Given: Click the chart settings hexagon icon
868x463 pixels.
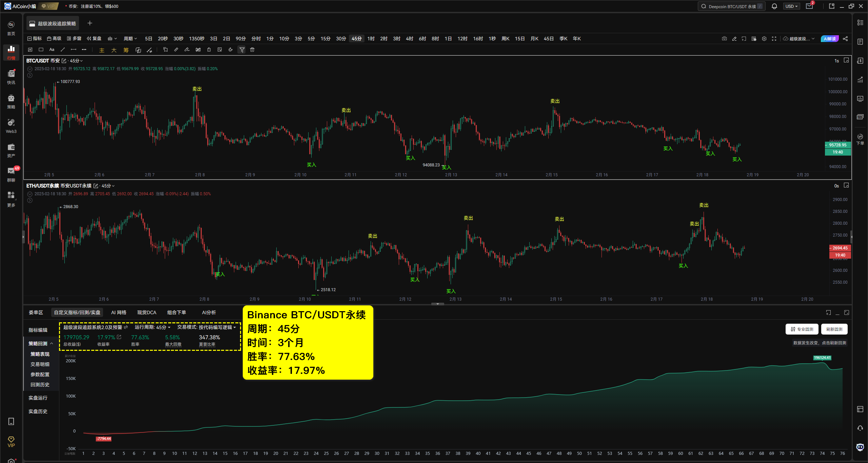Looking at the screenshot, I should click(764, 39).
